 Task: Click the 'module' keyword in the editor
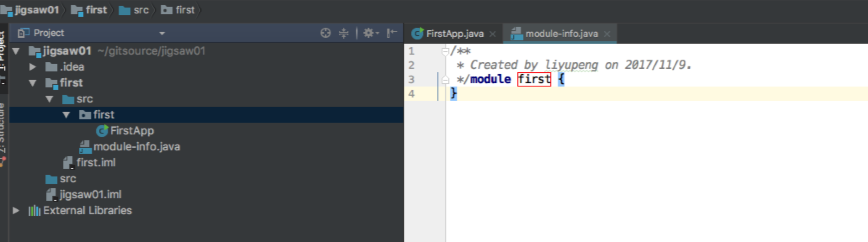[x=491, y=79]
